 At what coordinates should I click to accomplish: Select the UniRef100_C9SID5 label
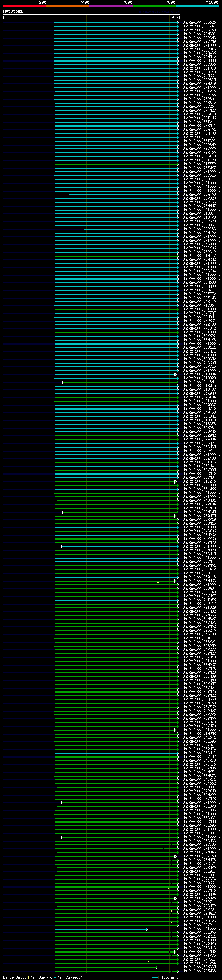[199, 844]
